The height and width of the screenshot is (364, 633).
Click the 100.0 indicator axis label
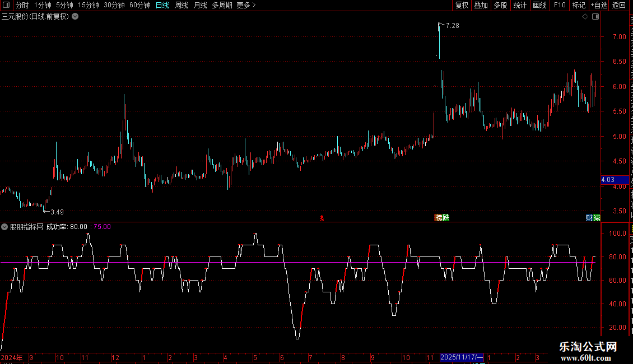[x=617, y=234]
